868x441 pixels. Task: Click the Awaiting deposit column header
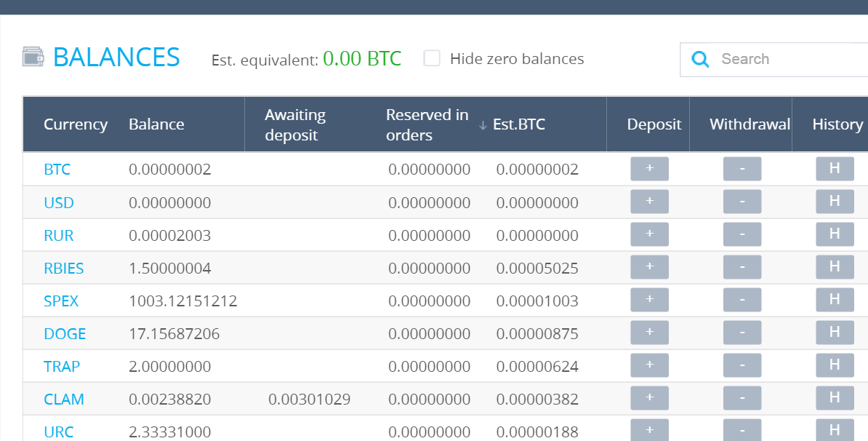pos(295,124)
